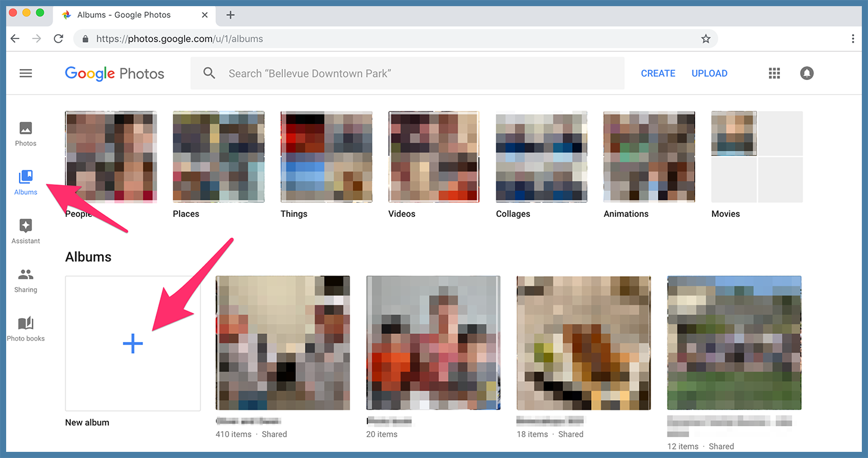Reload the current page
This screenshot has width=868, height=458.
coord(58,38)
